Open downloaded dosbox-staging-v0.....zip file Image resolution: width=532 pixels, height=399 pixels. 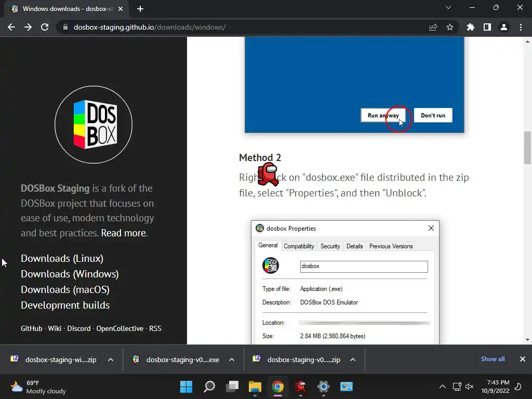tap(298, 360)
